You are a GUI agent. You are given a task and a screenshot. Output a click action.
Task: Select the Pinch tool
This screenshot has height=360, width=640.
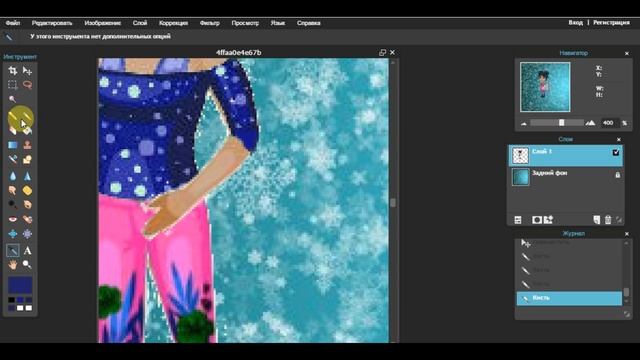[27, 234]
